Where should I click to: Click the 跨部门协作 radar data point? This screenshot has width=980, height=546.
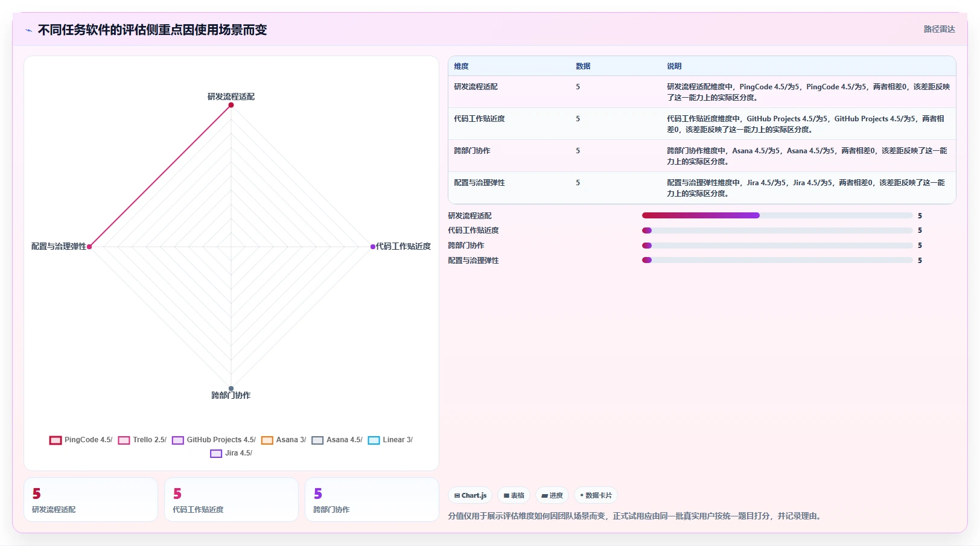231,389
